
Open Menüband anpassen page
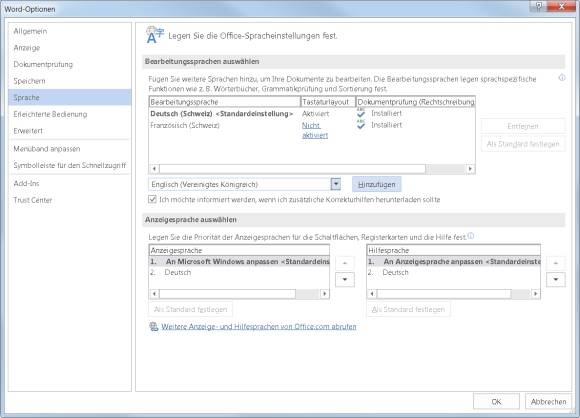coord(70,149)
